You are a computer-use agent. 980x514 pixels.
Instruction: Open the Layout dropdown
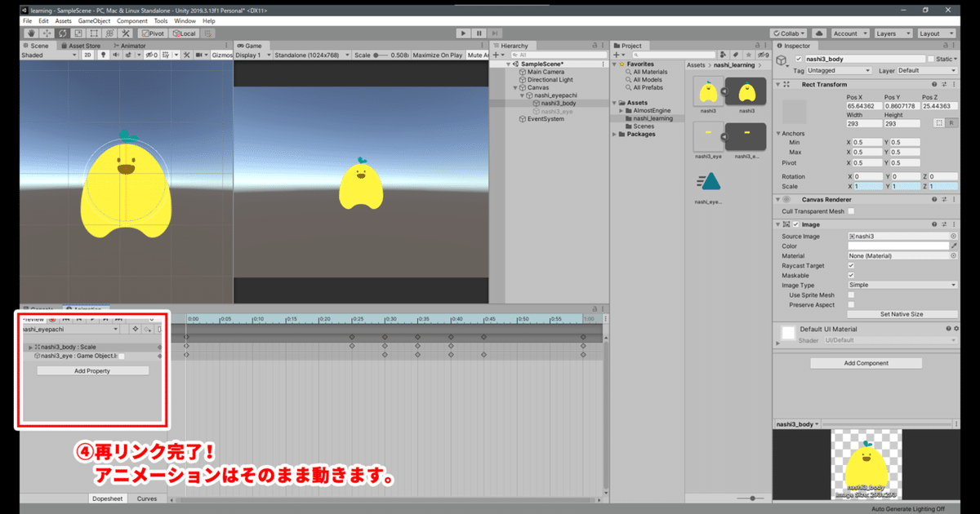point(935,33)
